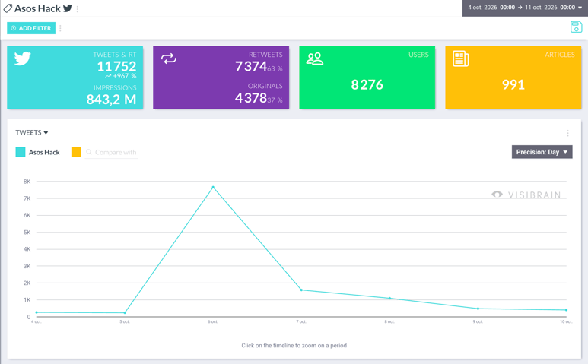Click the yellow comparison color swatch
This screenshot has height=364, width=588.
click(76, 152)
